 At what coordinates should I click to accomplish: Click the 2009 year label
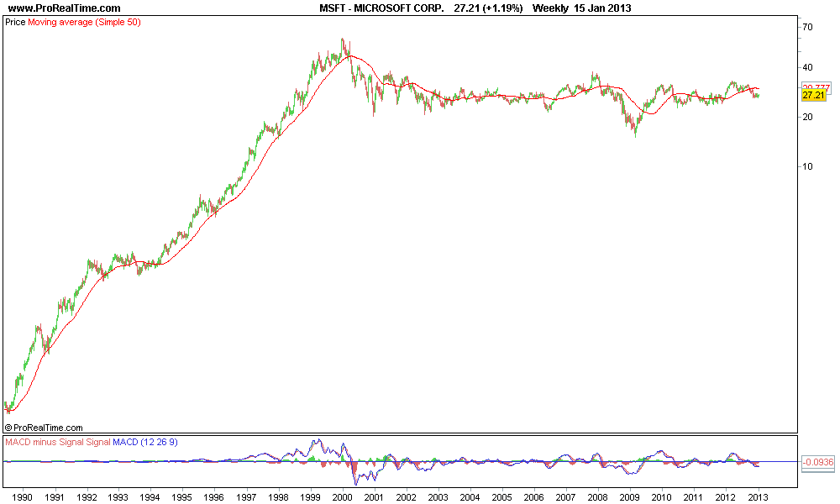point(630,497)
